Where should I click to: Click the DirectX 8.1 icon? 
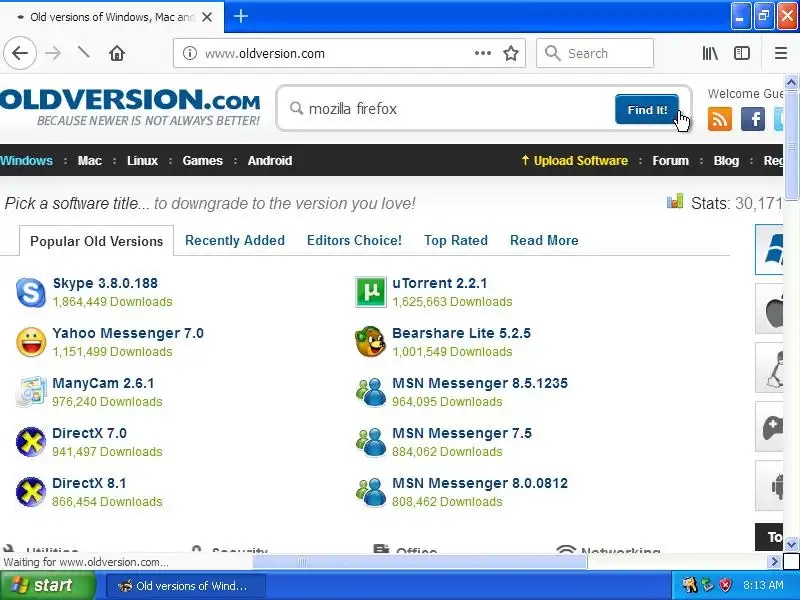coord(31,492)
